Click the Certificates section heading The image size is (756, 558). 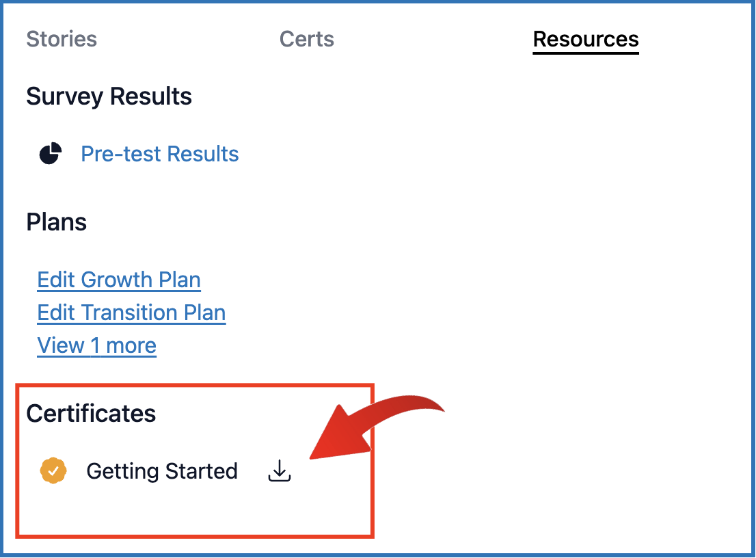[91, 414]
